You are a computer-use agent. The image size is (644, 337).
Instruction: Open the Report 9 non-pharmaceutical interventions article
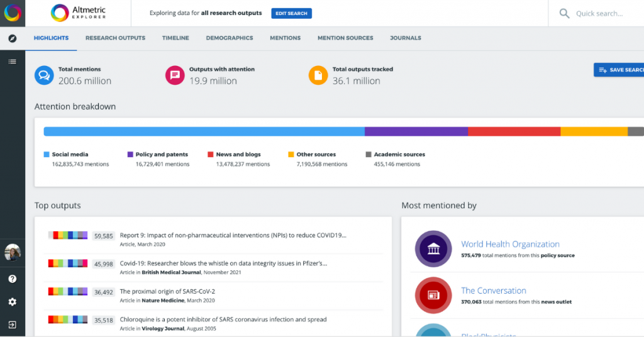pyautogui.click(x=233, y=235)
